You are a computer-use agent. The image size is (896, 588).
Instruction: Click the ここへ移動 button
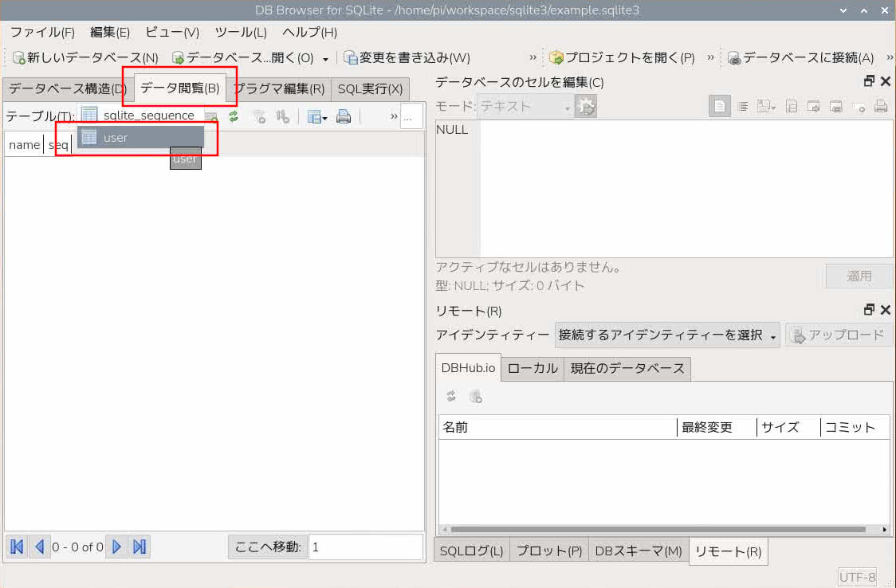[267, 547]
